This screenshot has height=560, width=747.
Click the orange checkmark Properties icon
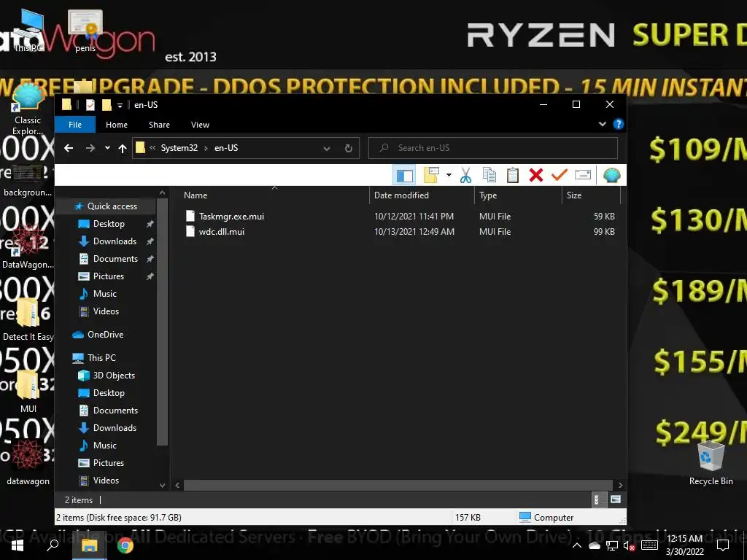tap(560, 175)
